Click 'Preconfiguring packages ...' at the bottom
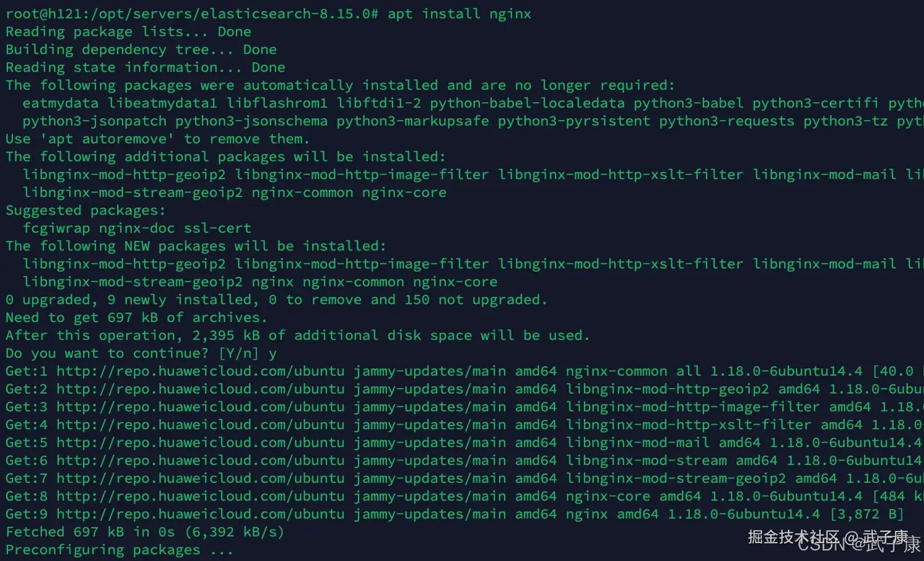The height and width of the screenshot is (561, 924). [x=120, y=550]
